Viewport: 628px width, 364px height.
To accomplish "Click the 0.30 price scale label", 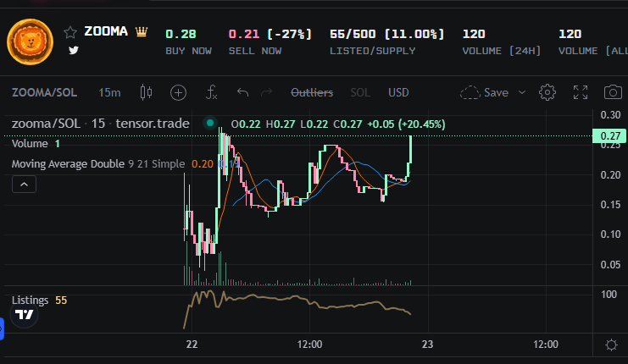I will 610,115.
